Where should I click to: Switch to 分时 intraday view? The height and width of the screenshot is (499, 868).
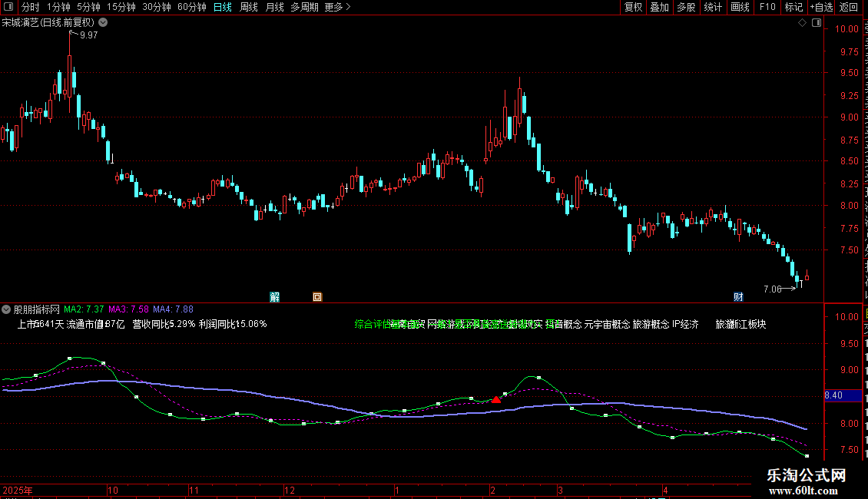31,7
